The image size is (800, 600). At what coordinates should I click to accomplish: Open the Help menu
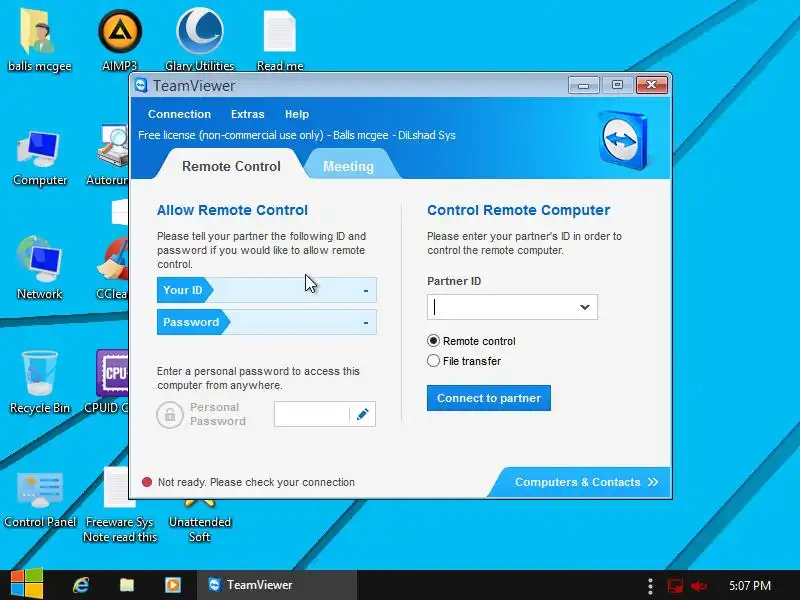[297, 114]
